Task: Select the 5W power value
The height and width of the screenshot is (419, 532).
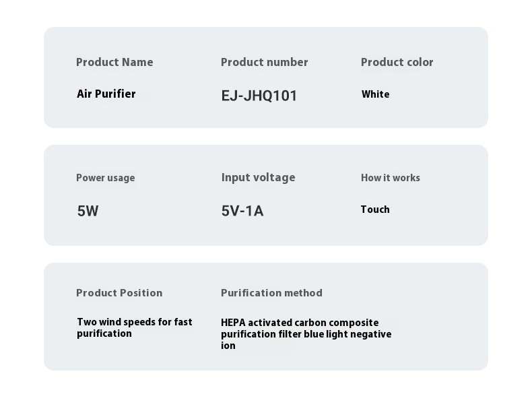Action: pyautogui.click(x=88, y=211)
